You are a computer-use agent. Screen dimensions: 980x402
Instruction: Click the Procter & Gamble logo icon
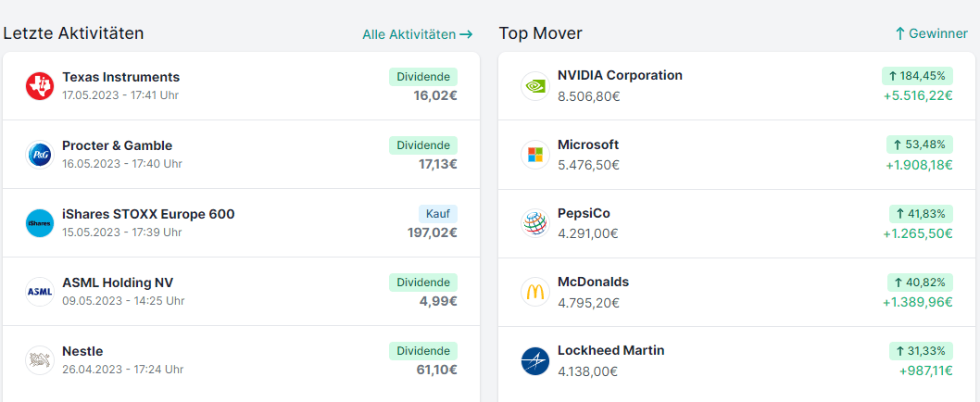coord(40,155)
